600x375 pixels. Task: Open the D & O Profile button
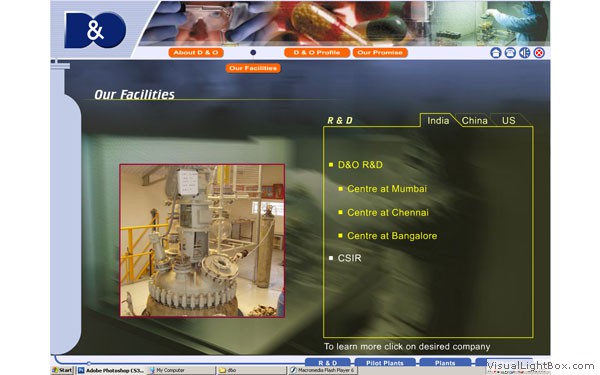tap(317, 52)
